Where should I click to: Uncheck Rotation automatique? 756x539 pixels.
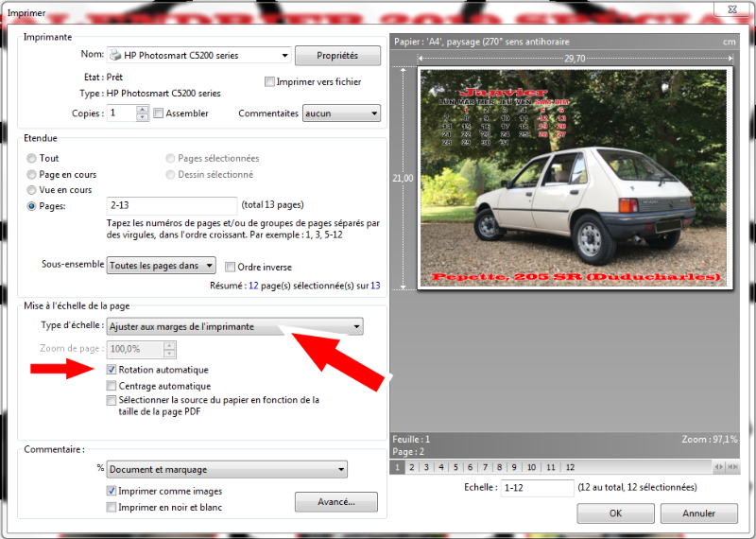click(112, 370)
